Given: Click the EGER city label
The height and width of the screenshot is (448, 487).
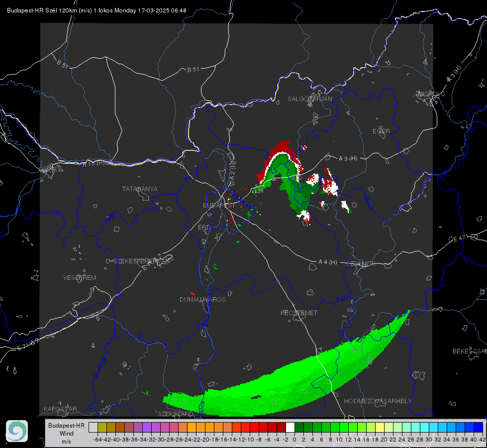Looking at the screenshot, I should [381, 131].
